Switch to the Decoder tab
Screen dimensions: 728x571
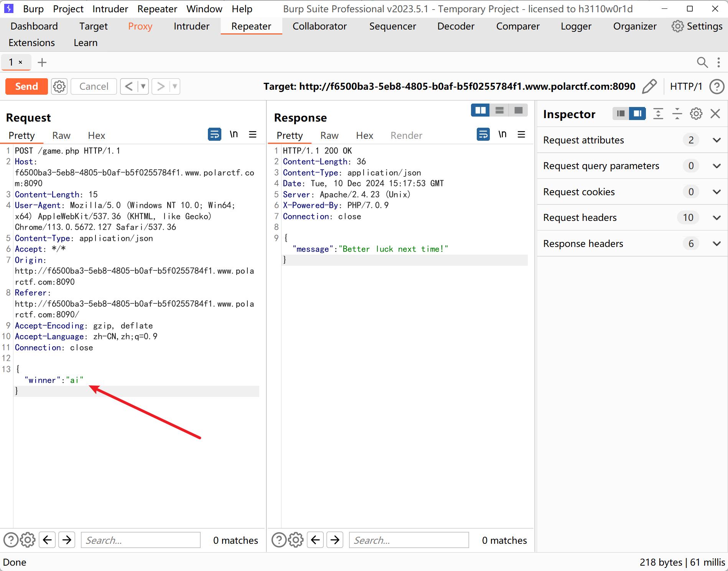pyautogui.click(x=456, y=26)
